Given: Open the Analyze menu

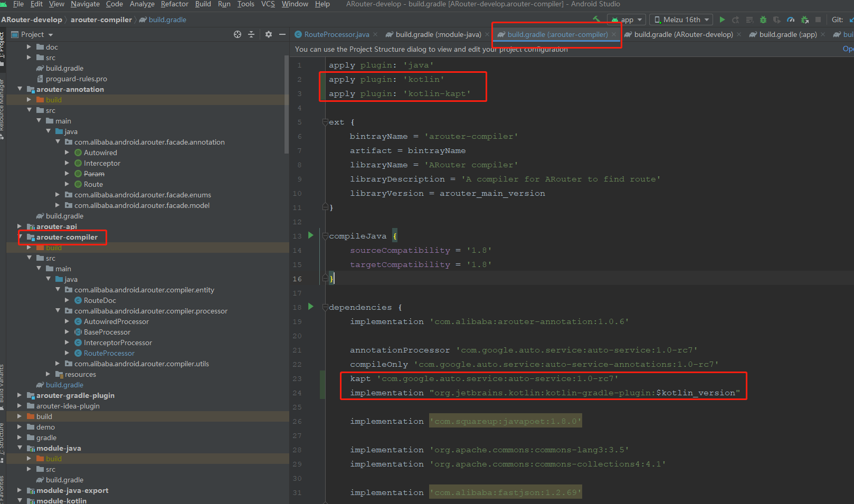Looking at the screenshot, I should pos(142,4).
